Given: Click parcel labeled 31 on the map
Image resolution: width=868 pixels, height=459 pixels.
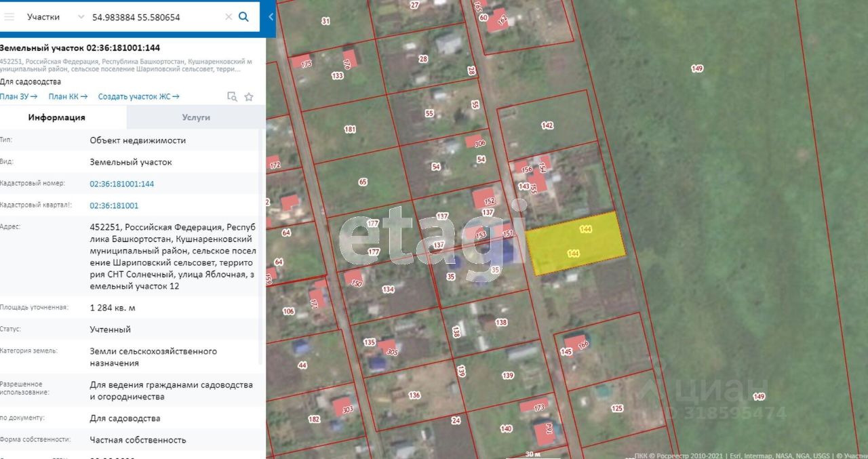Looking at the screenshot, I should pos(325,21).
